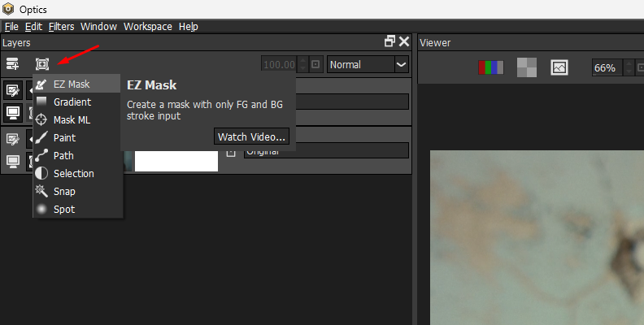This screenshot has height=325, width=644.
Task: Click the Original layer name field
Action: point(326,151)
